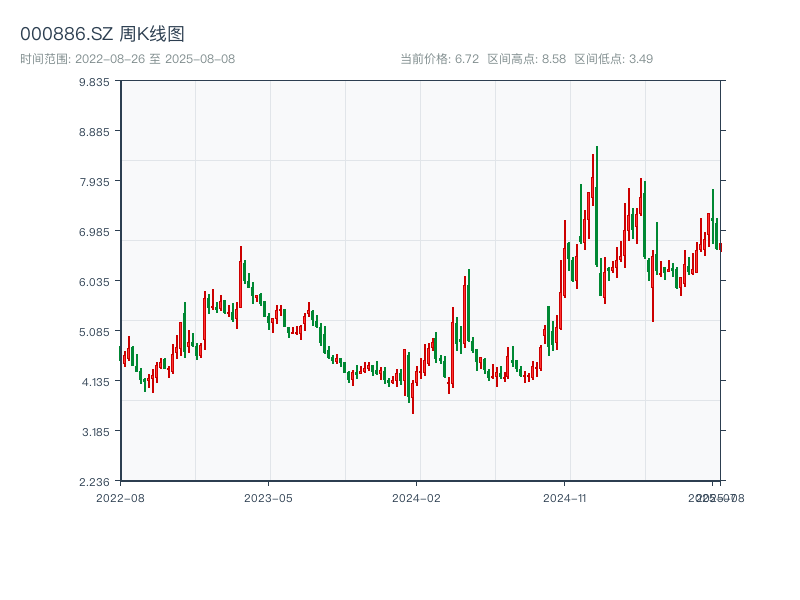Click the lowest red candle near 3.49

point(412,395)
